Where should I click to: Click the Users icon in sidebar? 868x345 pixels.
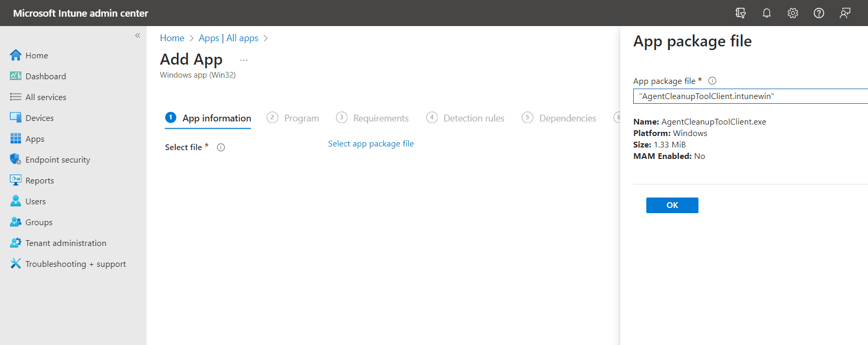pos(16,201)
